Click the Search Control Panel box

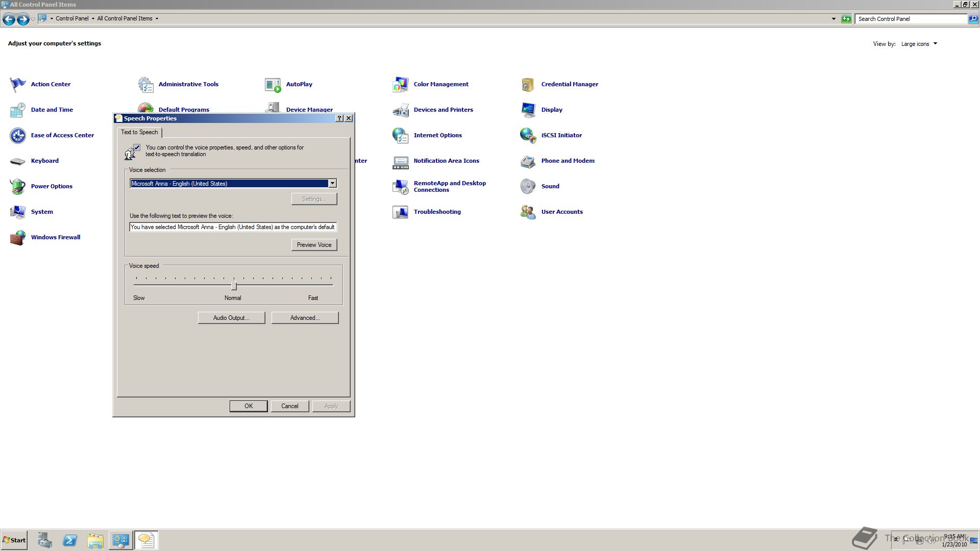click(x=912, y=19)
